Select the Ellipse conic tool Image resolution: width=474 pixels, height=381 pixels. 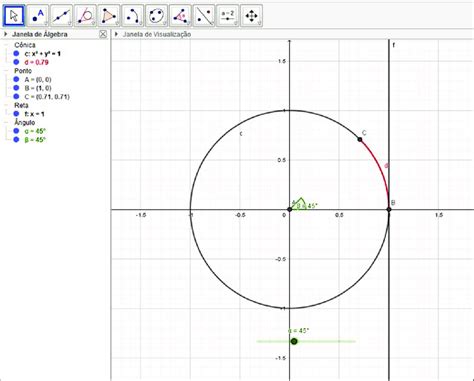[156, 16]
